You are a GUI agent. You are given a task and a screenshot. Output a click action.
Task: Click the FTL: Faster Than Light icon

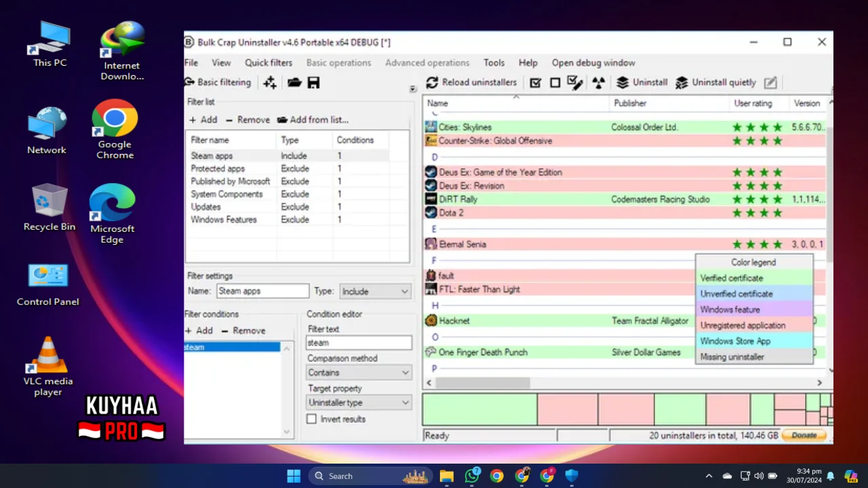(x=431, y=289)
